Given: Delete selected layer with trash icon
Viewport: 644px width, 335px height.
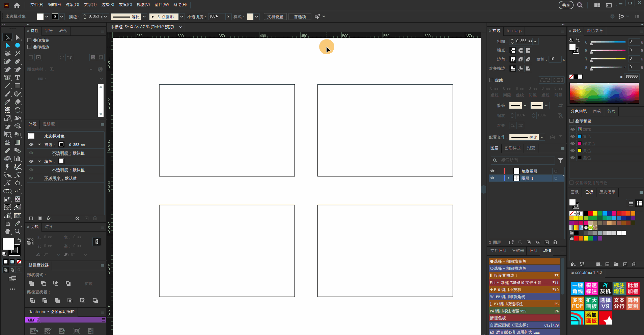Looking at the screenshot, I should [x=555, y=242].
